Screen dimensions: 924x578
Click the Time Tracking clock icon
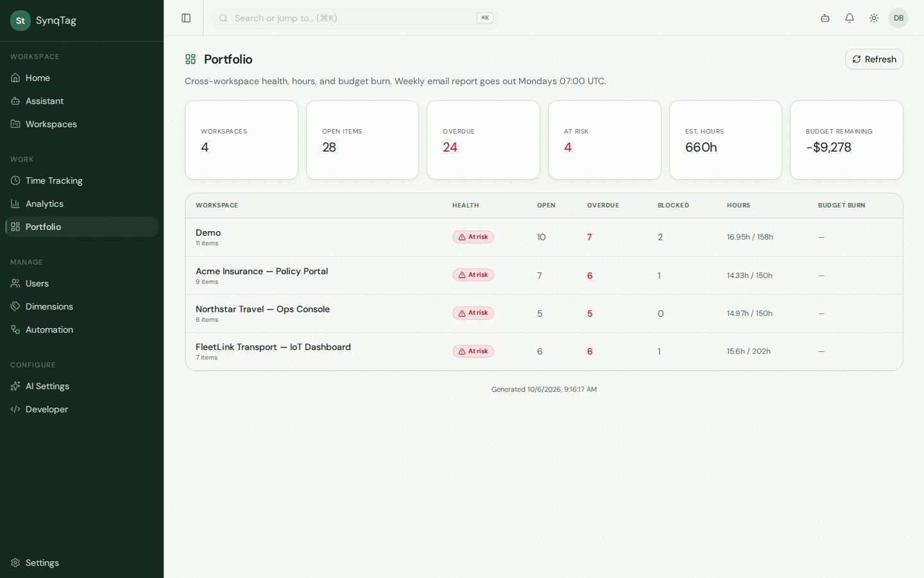click(x=15, y=180)
